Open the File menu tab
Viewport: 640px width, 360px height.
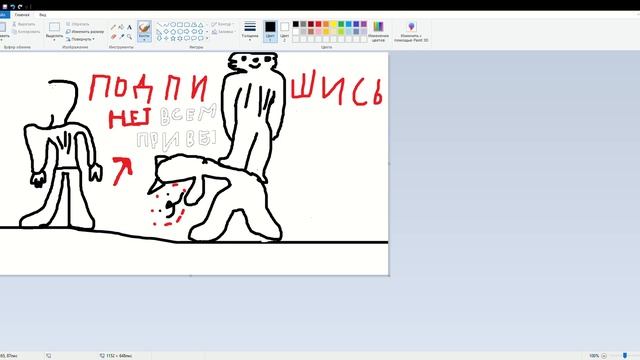point(4,15)
